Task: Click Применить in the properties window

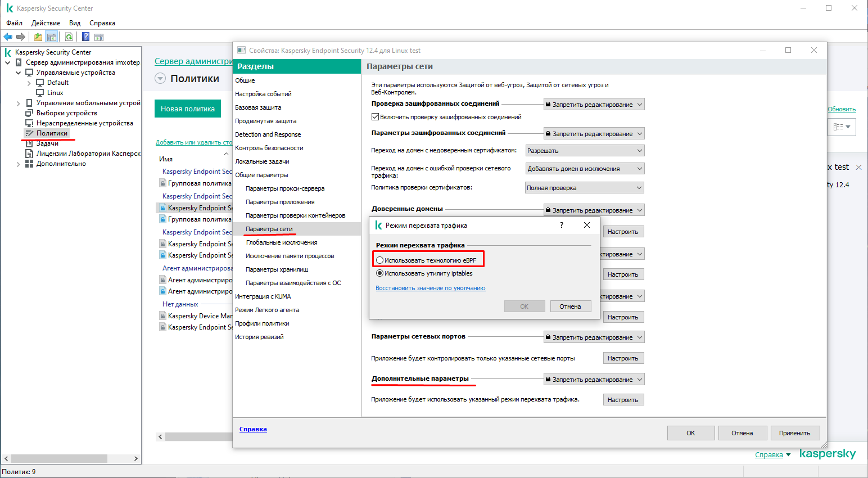Action: point(794,433)
